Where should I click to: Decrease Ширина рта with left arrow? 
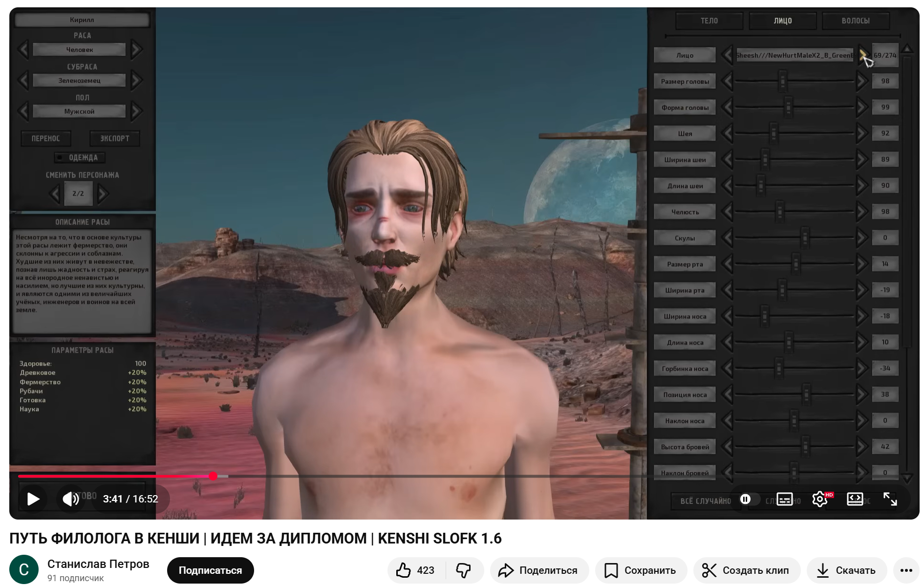click(727, 290)
